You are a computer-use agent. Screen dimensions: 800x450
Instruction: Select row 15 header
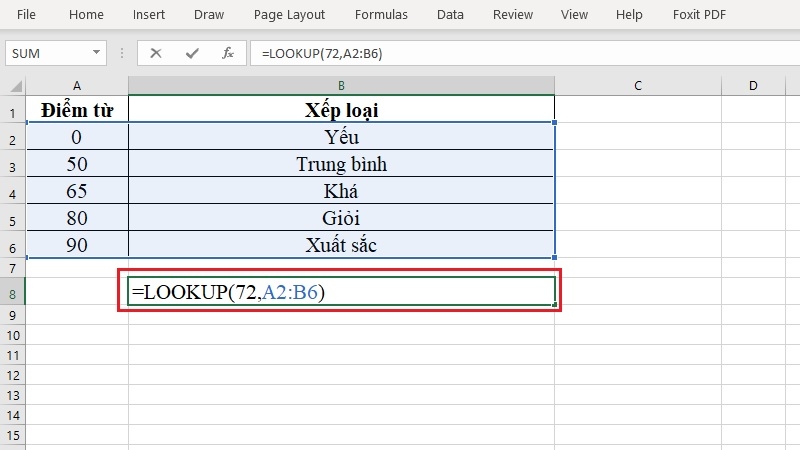pos(12,435)
